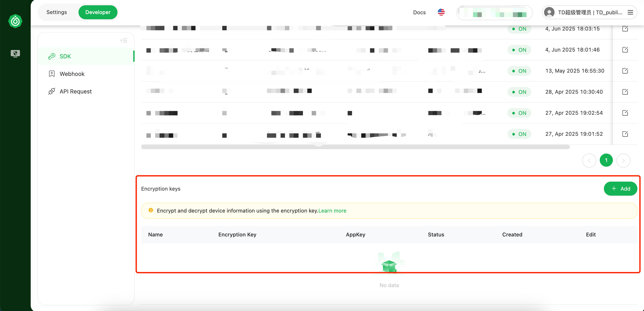The height and width of the screenshot is (311, 644).
Task: Open the shield monitor icon in sidebar
Action: pyautogui.click(x=15, y=54)
